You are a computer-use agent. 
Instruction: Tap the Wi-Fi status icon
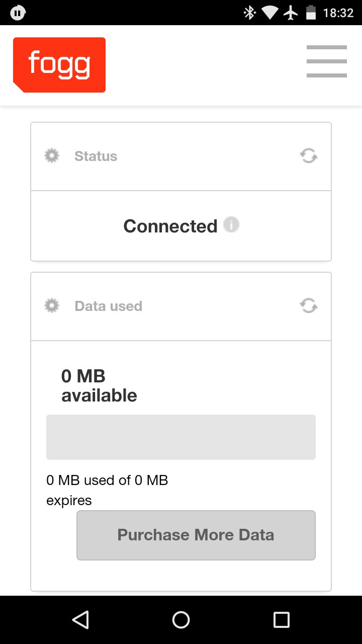(x=270, y=13)
